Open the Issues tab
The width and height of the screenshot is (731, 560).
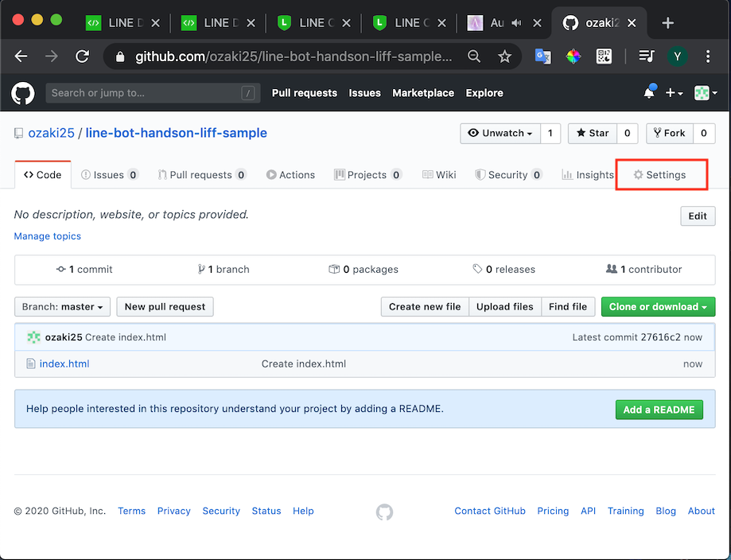(110, 175)
